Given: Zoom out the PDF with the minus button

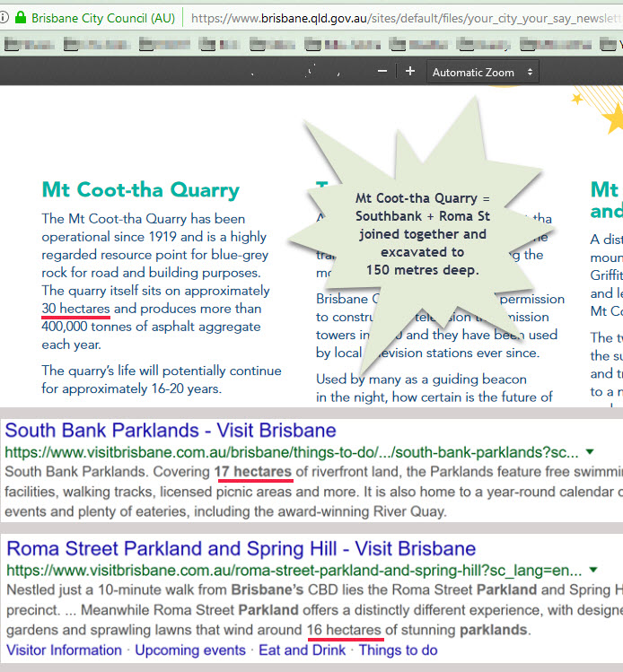Looking at the screenshot, I should pos(382,71).
